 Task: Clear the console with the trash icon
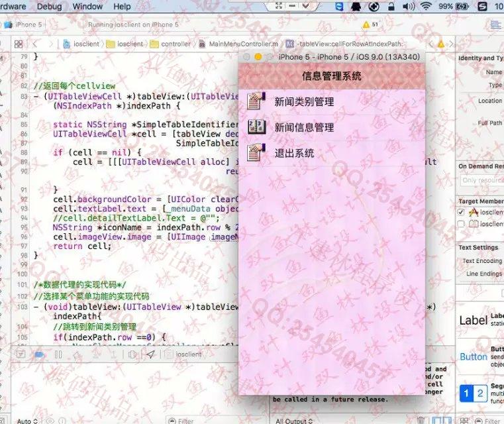pos(421,420)
